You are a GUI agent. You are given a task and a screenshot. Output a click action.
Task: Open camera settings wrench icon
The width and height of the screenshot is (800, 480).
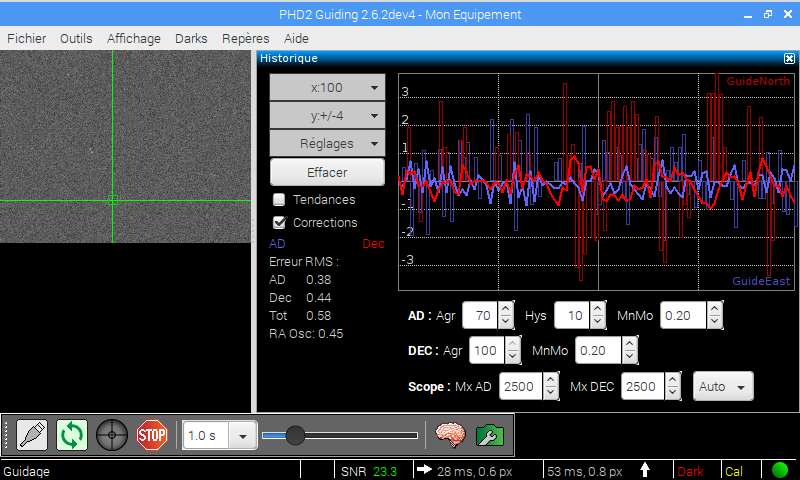[489, 435]
